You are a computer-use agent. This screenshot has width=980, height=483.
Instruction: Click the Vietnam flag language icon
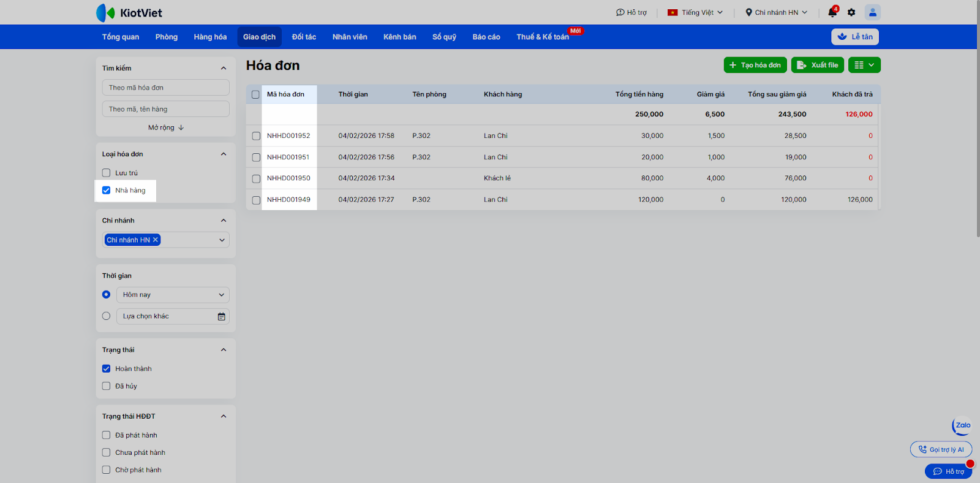click(x=673, y=12)
